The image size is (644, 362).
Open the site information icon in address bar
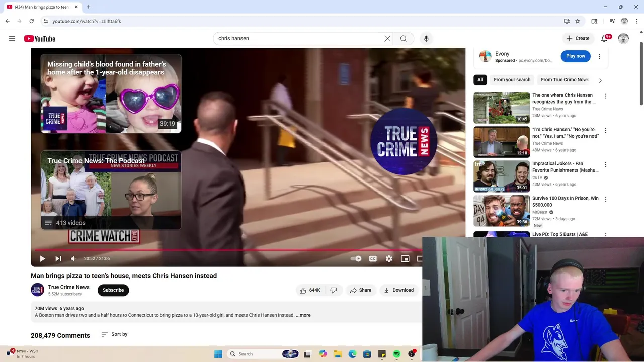(x=46, y=21)
